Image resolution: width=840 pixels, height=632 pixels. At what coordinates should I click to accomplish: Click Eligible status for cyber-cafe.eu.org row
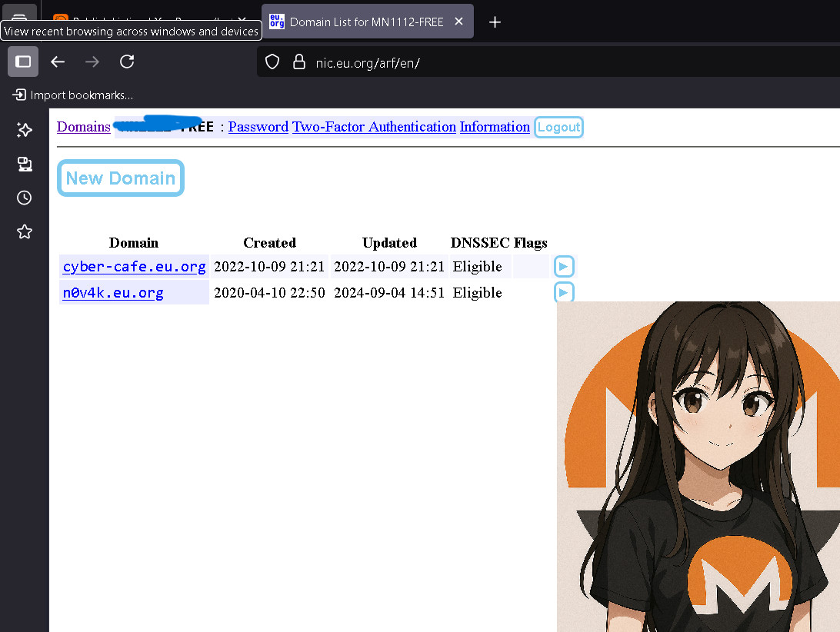(478, 267)
